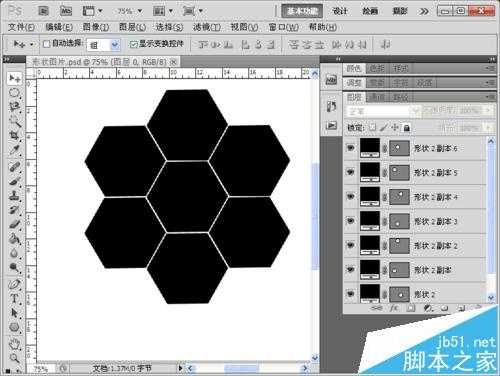Uncheck the 显示变换控件 checkbox
This screenshot has height=376, width=500.
click(133, 44)
